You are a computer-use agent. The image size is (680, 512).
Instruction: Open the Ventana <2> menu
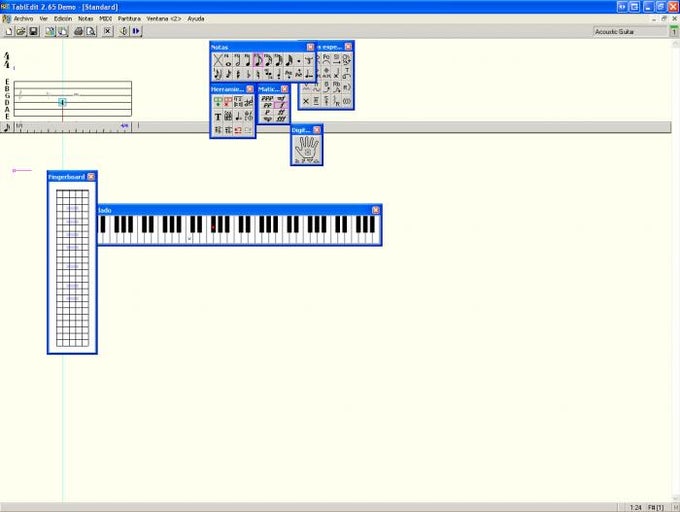pyautogui.click(x=163, y=19)
